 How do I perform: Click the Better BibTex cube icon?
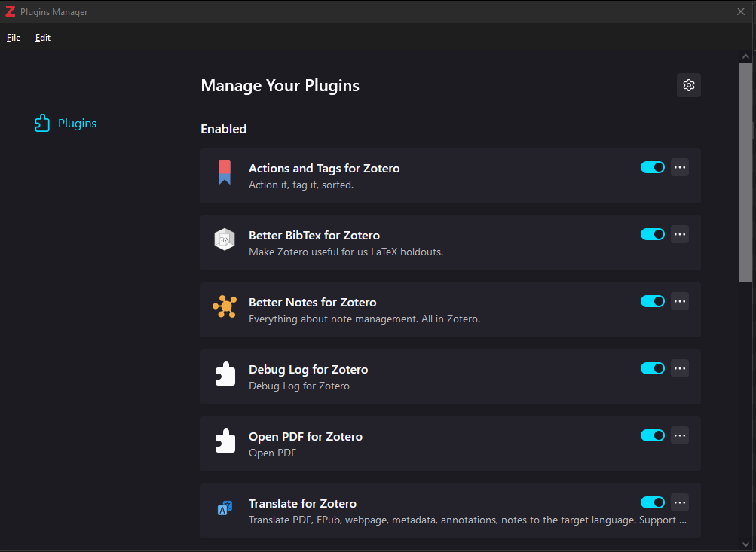(225, 239)
